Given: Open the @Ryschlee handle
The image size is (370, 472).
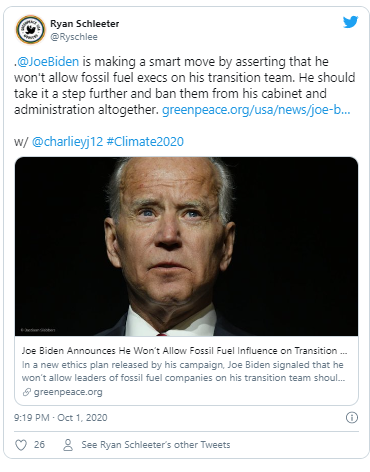Looking at the screenshot, I should pos(74,37).
